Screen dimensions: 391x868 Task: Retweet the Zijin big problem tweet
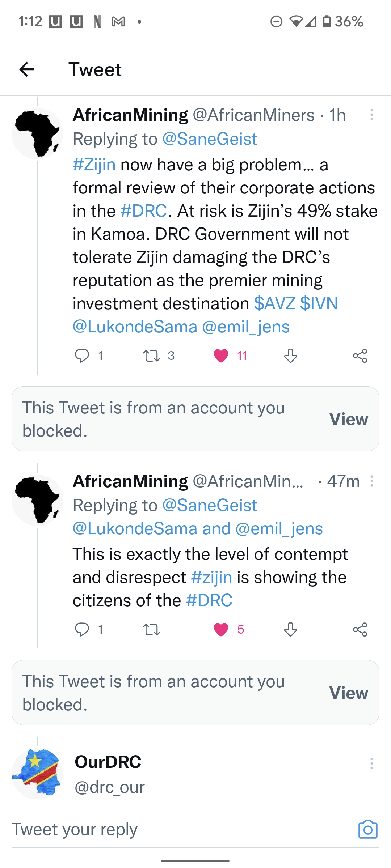coord(151,356)
